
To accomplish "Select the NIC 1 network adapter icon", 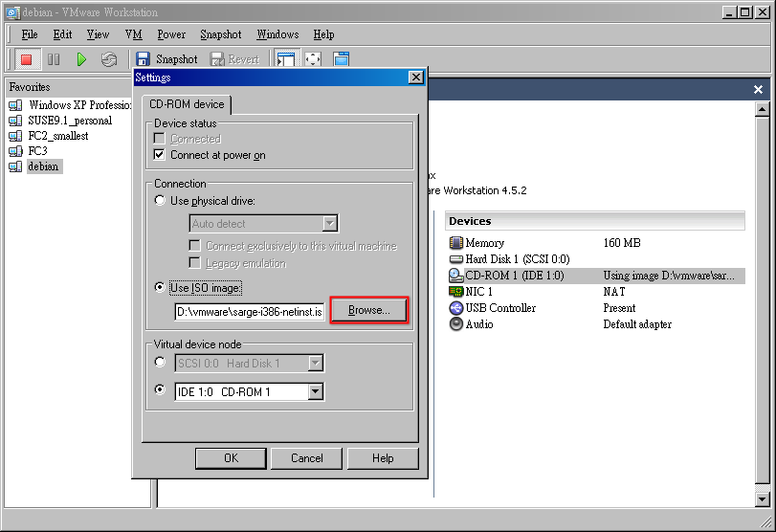I will (x=455, y=292).
